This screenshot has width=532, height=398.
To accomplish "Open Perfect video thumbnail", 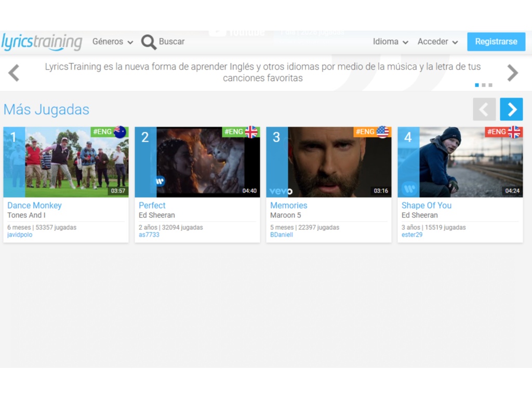I will [197, 162].
